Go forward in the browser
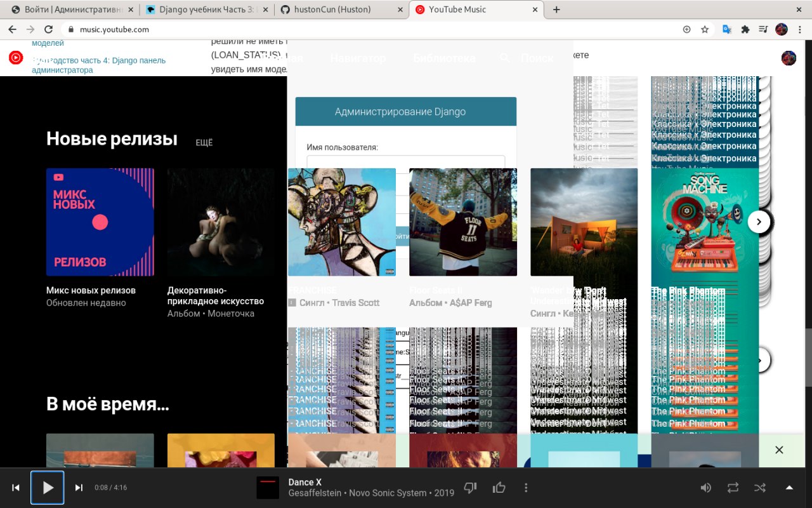 click(30, 29)
